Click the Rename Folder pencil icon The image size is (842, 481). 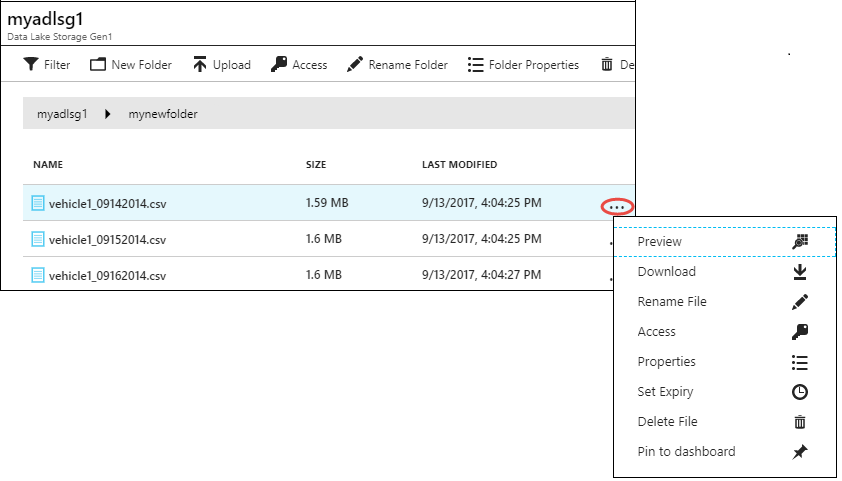click(x=354, y=65)
